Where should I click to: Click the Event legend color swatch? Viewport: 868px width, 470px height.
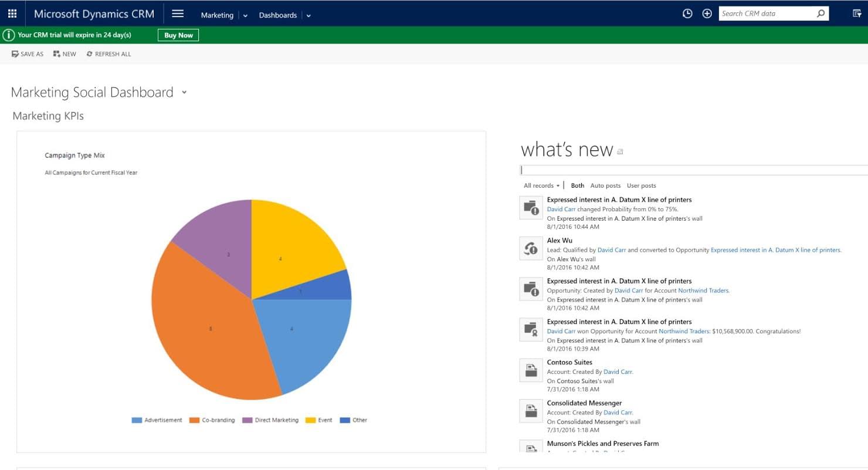click(310, 420)
